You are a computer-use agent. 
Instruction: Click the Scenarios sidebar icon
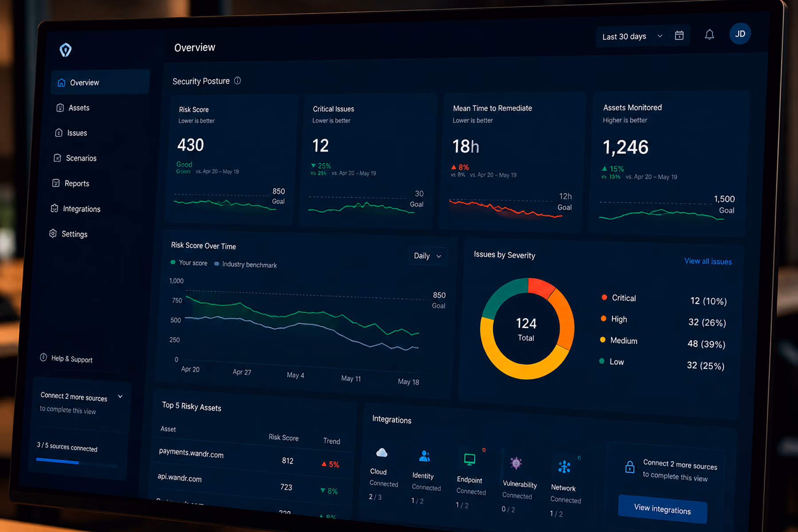pos(58,158)
